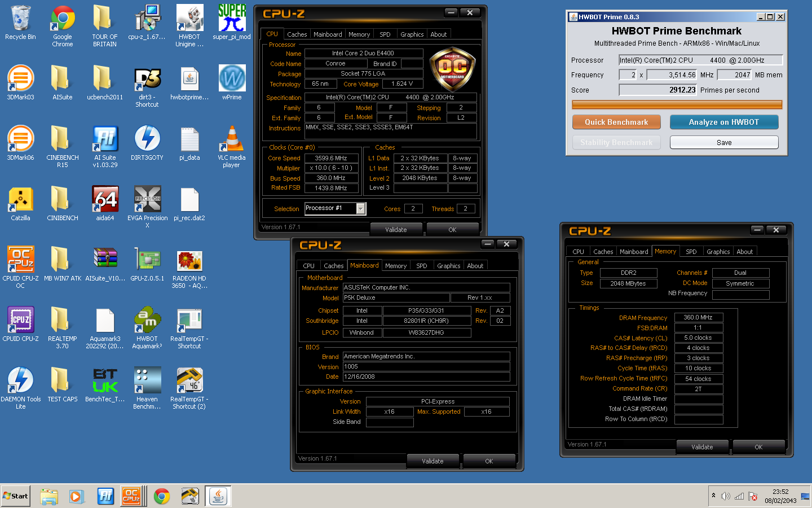This screenshot has height=508, width=812.
Task: Launch the Heaven Benchmark desktop icon
Action: 147,388
